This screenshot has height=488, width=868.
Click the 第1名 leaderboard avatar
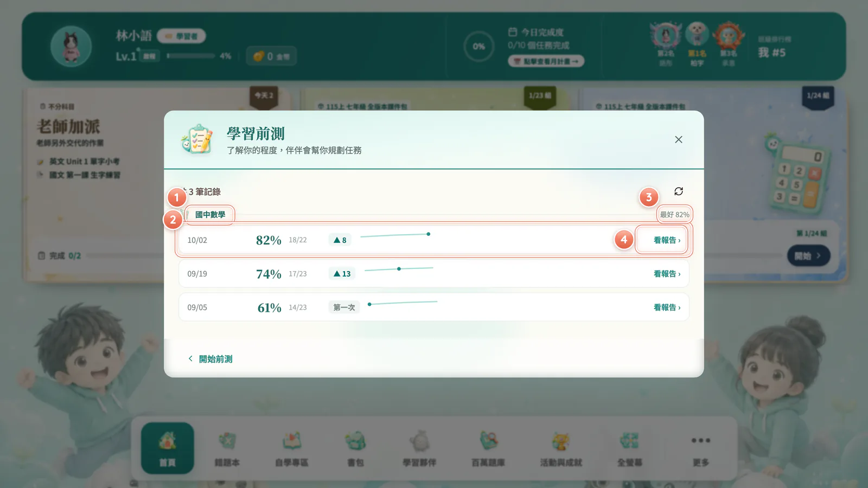click(x=697, y=35)
